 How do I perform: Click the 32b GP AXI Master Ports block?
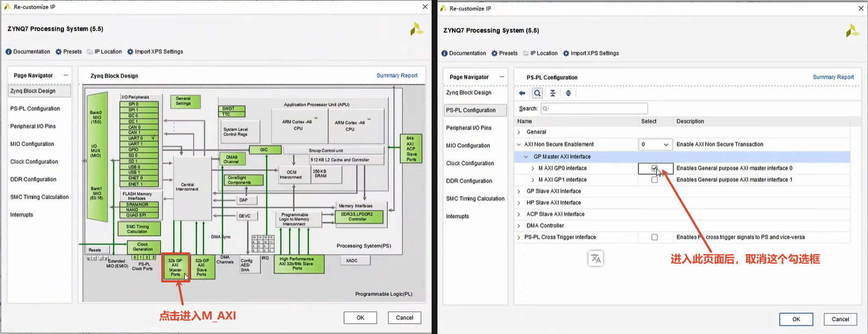click(176, 267)
